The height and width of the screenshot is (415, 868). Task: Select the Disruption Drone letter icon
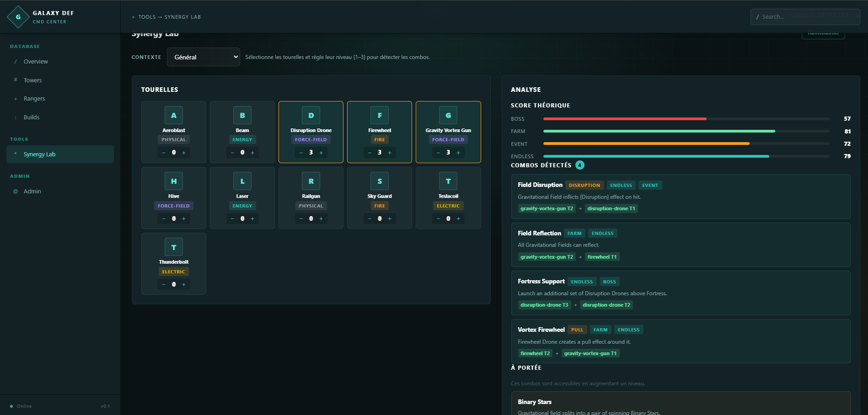(x=311, y=115)
